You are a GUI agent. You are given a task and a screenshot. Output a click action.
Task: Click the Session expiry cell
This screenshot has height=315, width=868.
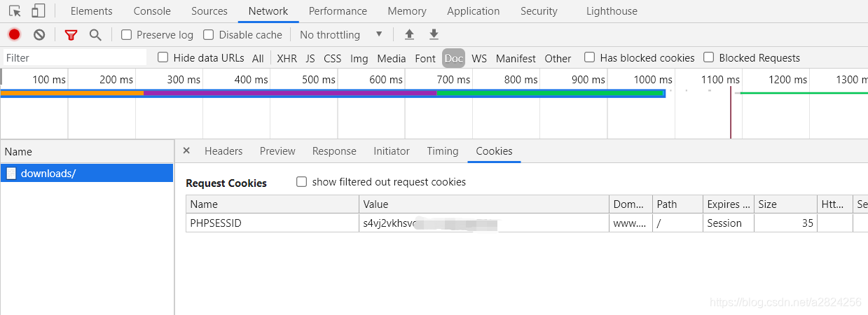(x=729, y=223)
